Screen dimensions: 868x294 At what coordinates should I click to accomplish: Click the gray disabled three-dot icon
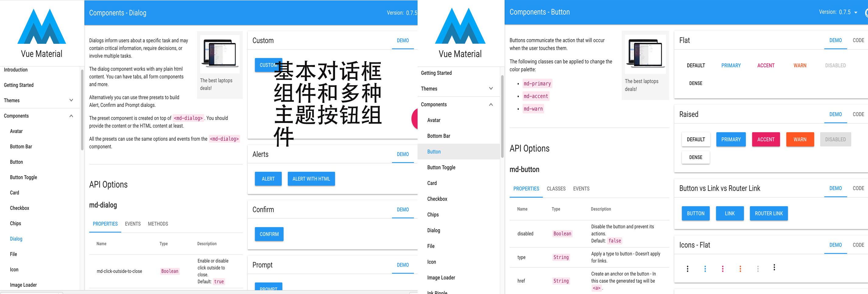click(758, 268)
